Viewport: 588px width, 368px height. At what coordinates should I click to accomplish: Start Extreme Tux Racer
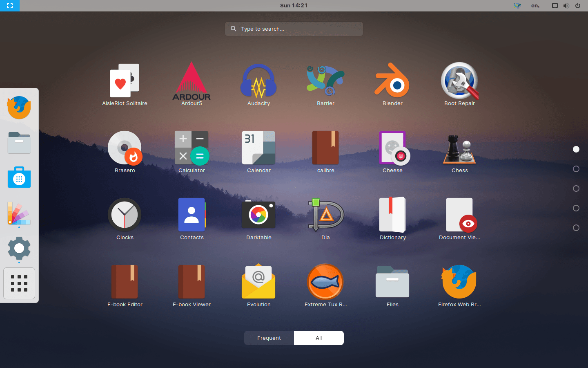coord(325,281)
